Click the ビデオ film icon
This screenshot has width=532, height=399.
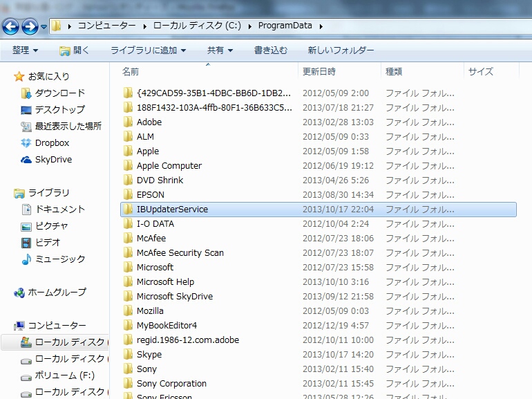click(x=26, y=243)
